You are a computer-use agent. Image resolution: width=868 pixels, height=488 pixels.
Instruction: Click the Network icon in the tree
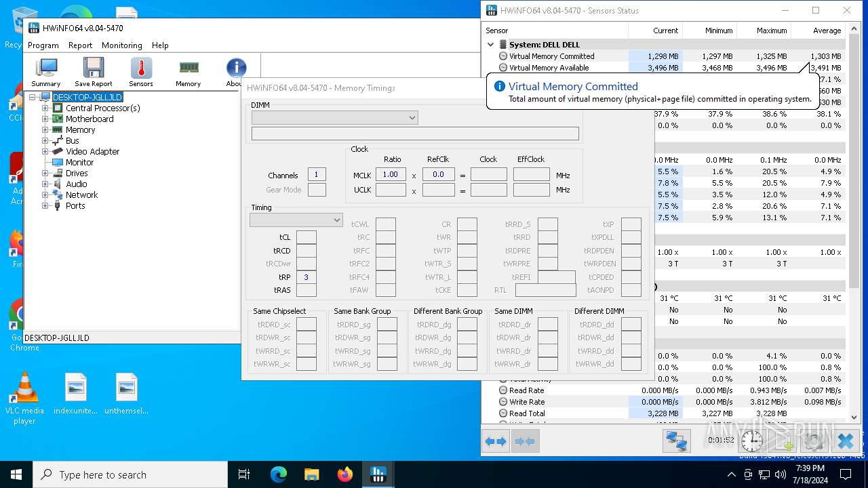click(58, 195)
